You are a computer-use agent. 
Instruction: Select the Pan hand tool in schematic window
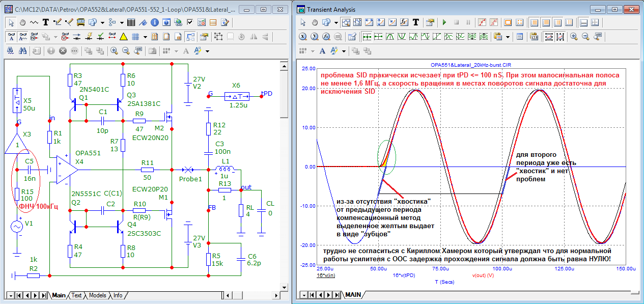click(23, 22)
